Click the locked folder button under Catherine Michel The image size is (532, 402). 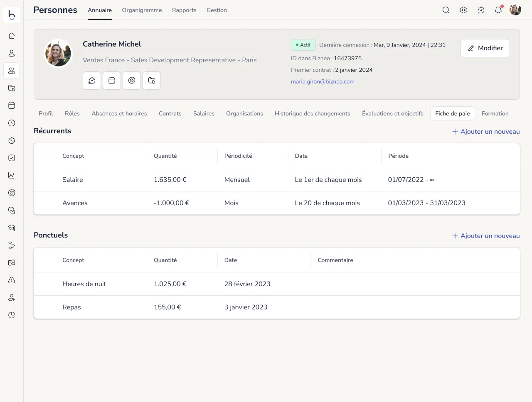click(152, 81)
